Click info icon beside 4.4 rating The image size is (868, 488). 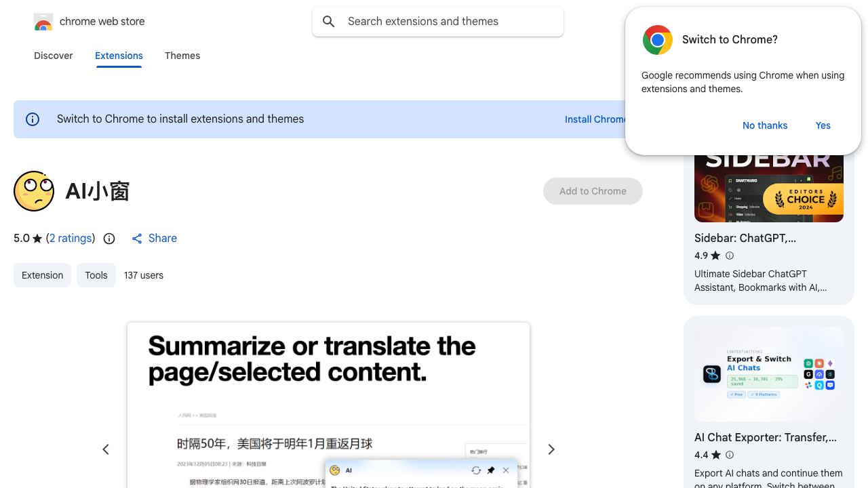tap(730, 455)
